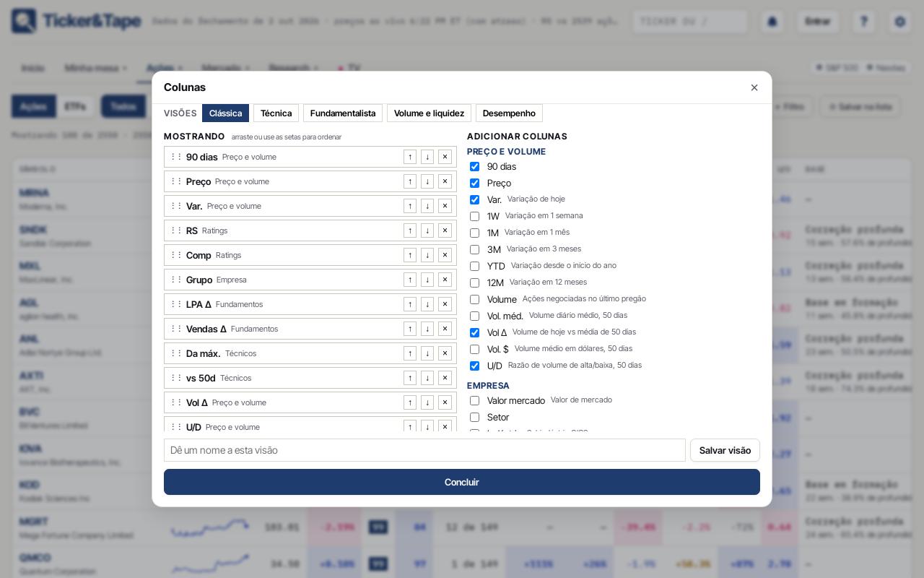Image resolution: width=924 pixels, height=578 pixels.
Task: Tick the Setor checkbox
Action: pos(474,417)
